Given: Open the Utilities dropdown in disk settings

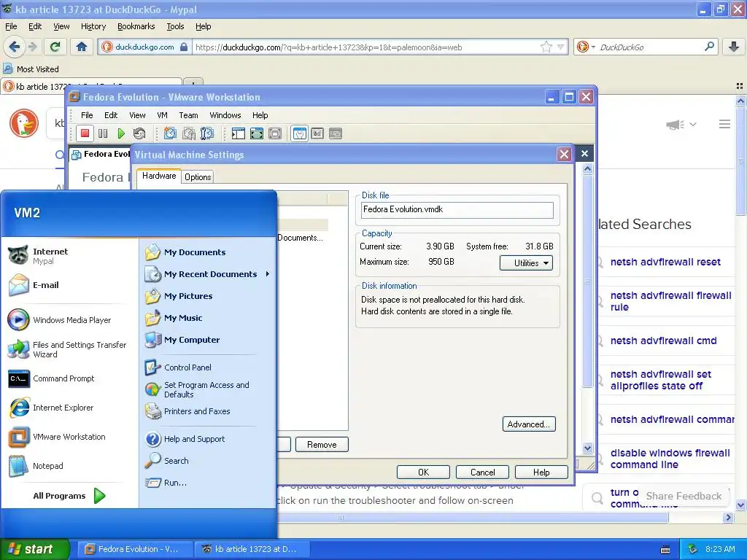Looking at the screenshot, I should coord(527,262).
